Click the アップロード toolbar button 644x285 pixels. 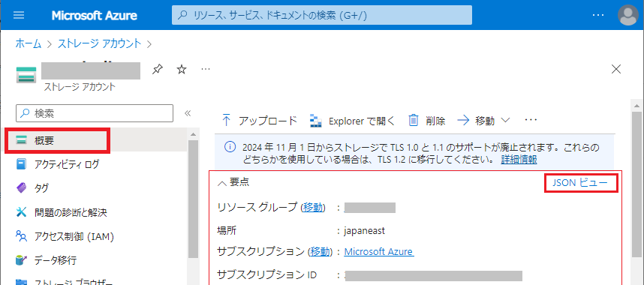pyautogui.click(x=259, y=121)
